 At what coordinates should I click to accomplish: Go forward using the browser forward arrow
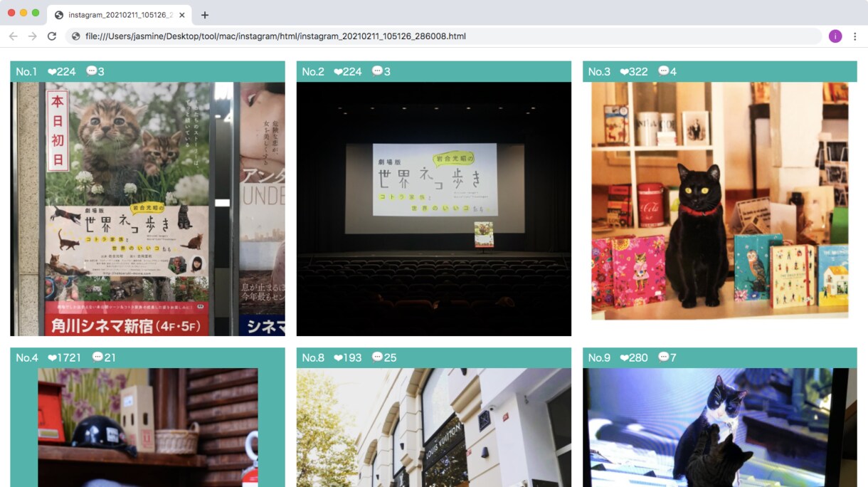click(32, 36)
